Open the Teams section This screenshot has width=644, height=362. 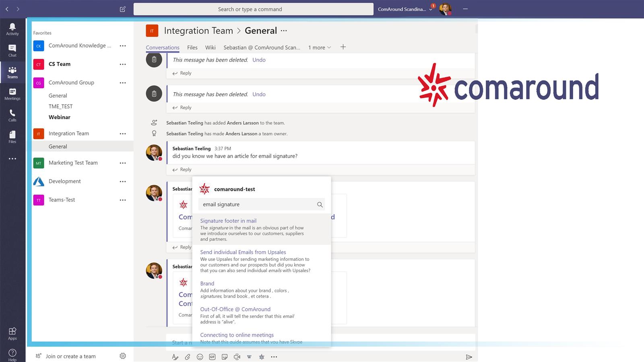(x=12, y=72)
